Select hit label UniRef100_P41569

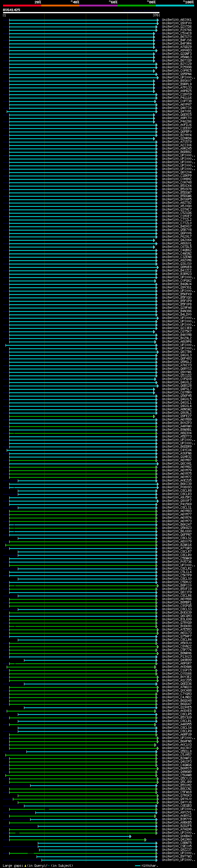[x=177, y=504]
